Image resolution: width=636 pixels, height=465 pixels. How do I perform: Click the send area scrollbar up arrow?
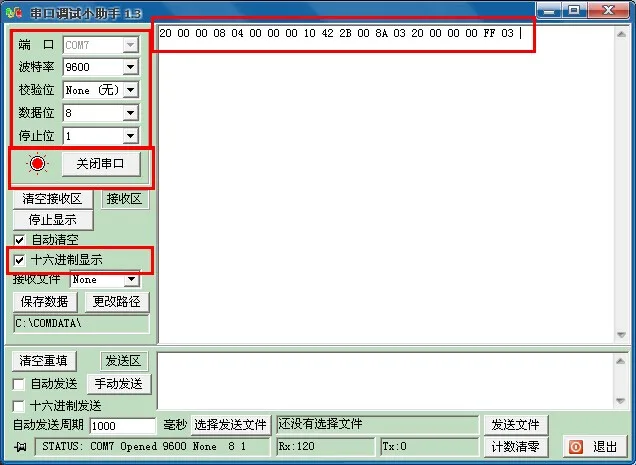(x=621, y=361)
